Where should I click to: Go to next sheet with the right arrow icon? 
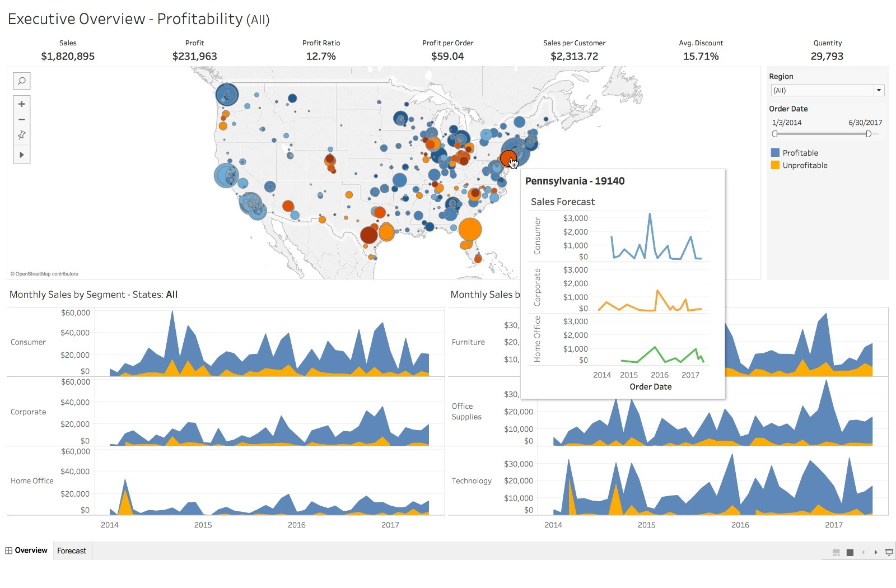click(875, 552)
